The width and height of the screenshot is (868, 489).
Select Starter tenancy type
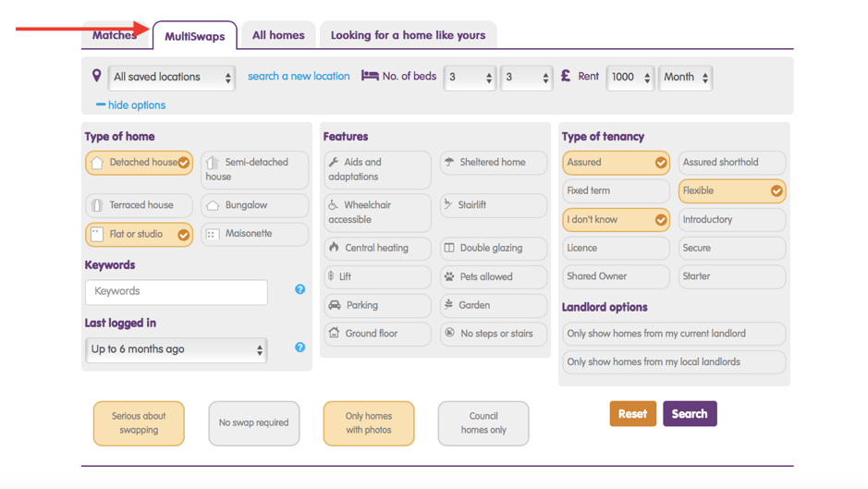coord(732,276)
